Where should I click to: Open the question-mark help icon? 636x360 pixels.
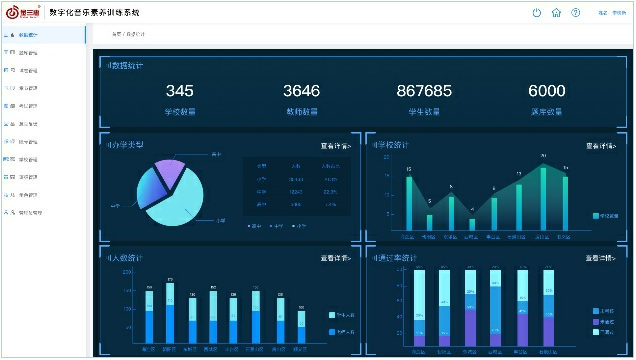576,13
